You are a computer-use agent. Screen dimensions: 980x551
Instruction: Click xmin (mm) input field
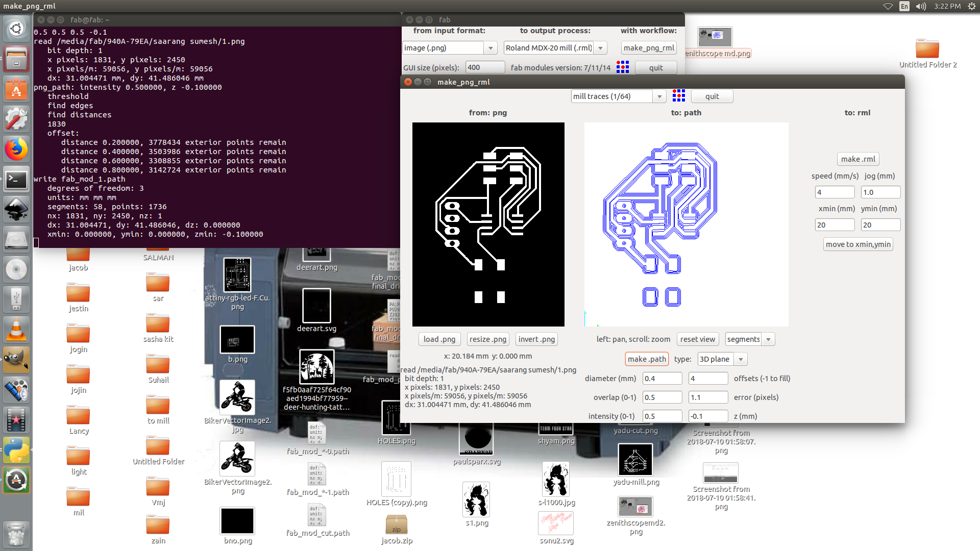(835, 225)
